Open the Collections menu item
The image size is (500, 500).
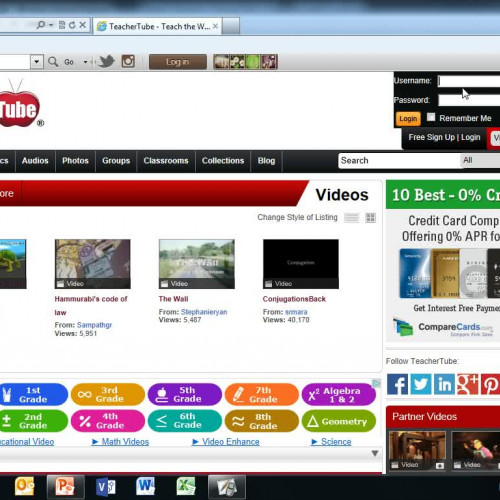[x=223, y=161]
